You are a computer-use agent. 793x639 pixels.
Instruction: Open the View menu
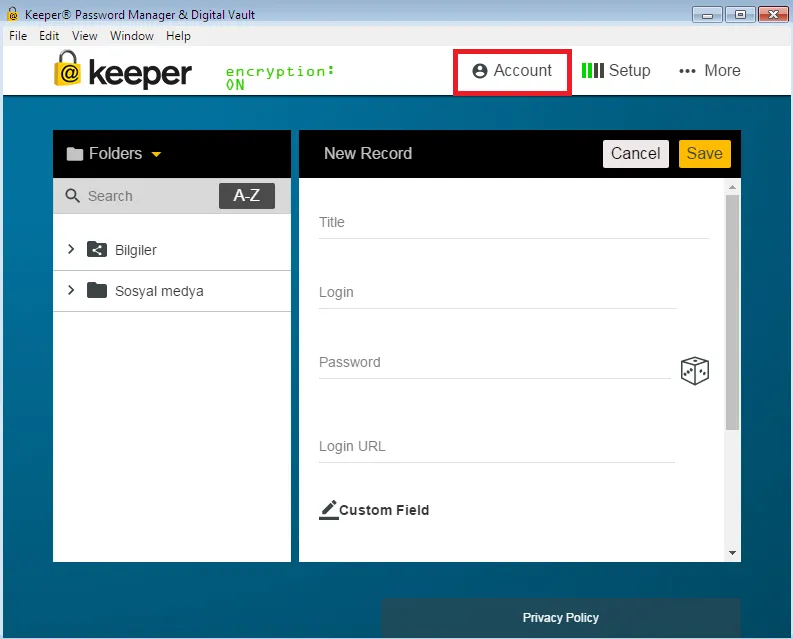tap(84, 36)
